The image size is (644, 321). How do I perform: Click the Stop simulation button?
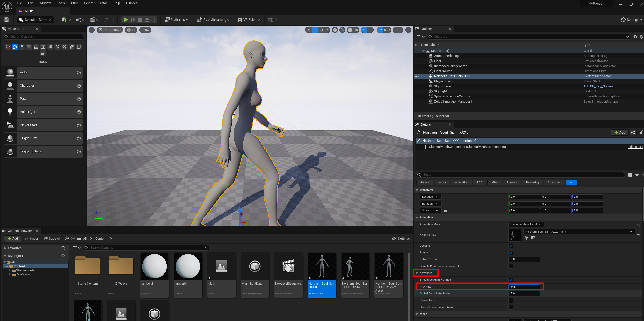(x=140, y=19)
